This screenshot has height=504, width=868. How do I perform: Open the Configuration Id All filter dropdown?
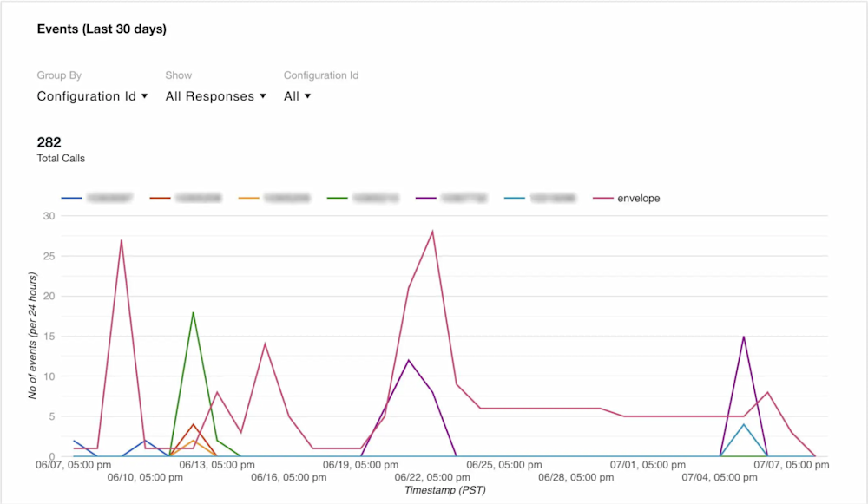point(297,95)
